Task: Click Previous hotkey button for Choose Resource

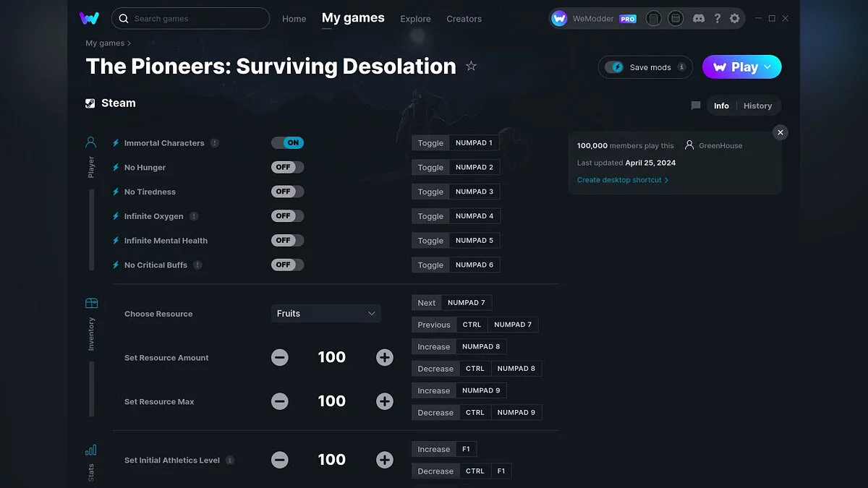Action: click(434, 325)
